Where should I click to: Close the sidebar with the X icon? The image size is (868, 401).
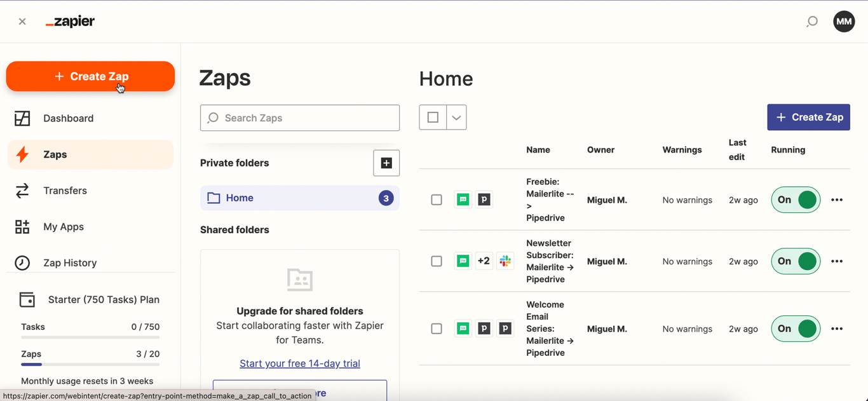click(x=22, y=22)
